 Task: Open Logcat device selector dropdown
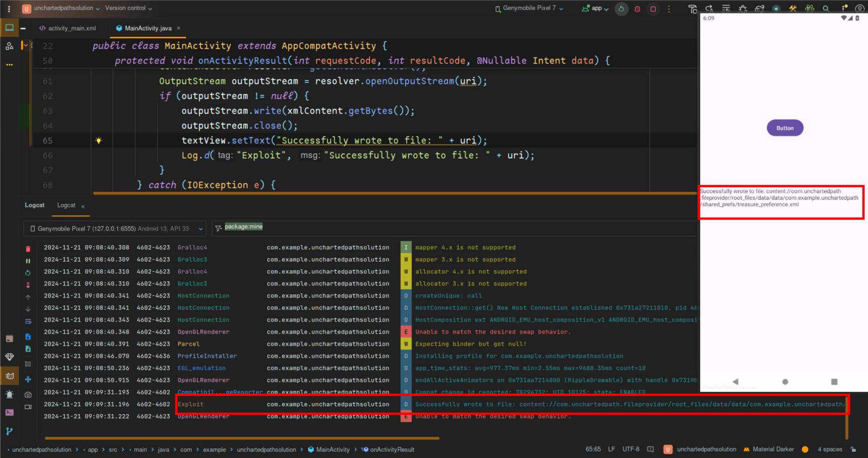coord(115,228)
